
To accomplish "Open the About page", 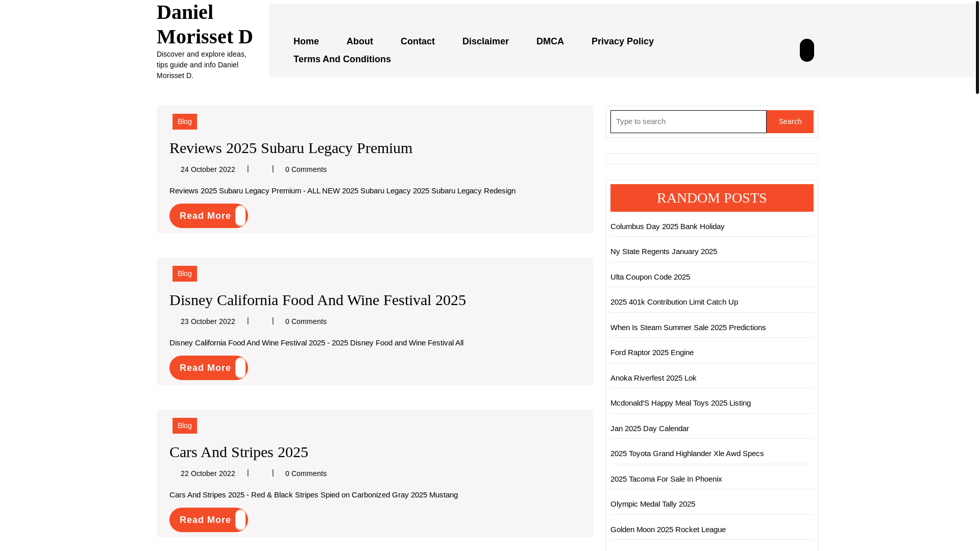I will point(360,41).
